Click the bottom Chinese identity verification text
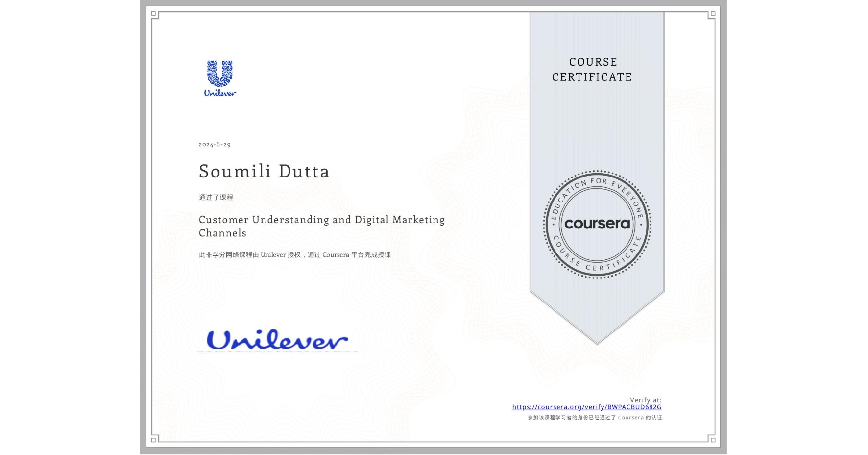This screenshot has width=868, height=455. click(x=596, y=417)
